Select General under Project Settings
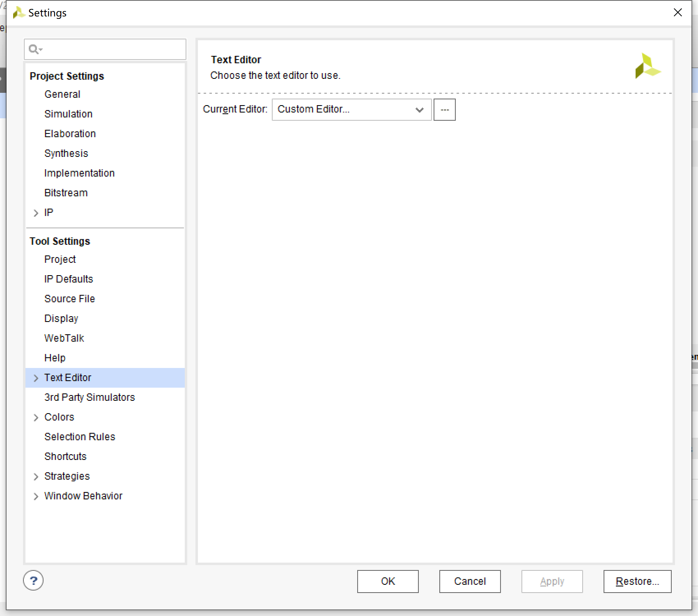 pos(62,94)
